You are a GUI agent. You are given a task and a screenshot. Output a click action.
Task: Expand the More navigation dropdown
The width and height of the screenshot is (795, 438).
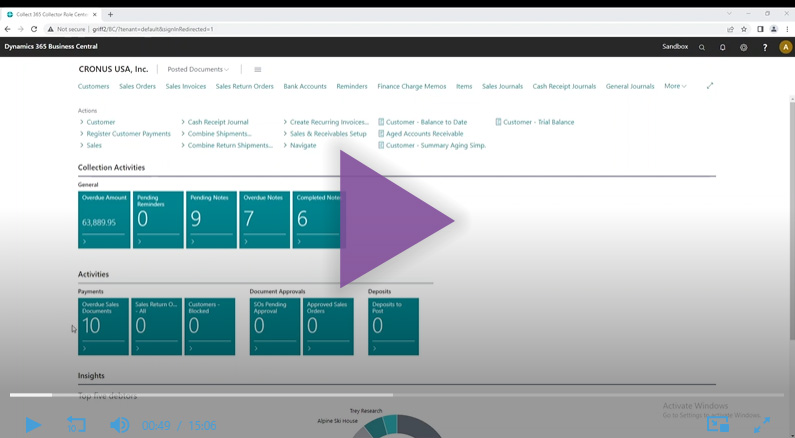pos(675,86)
